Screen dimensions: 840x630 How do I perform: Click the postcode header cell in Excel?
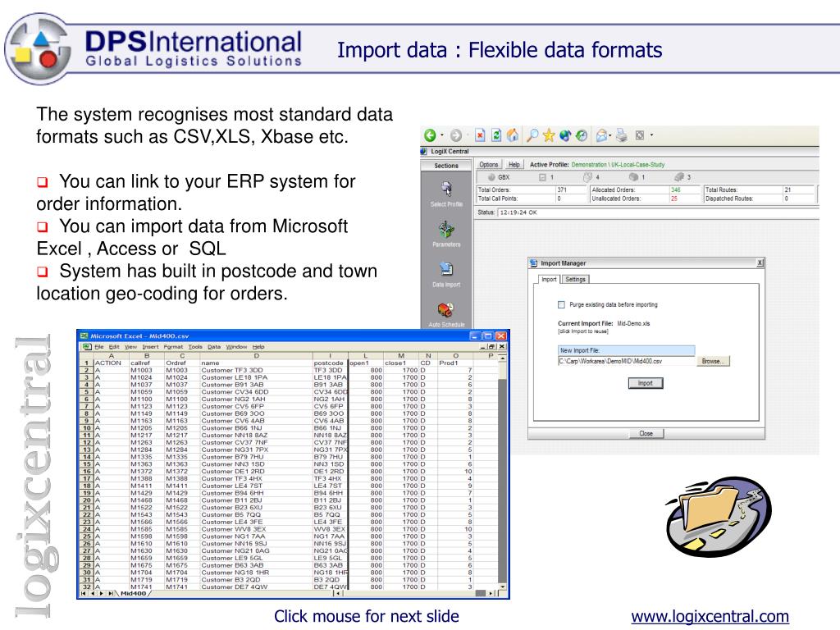click(x=330, y=363)
